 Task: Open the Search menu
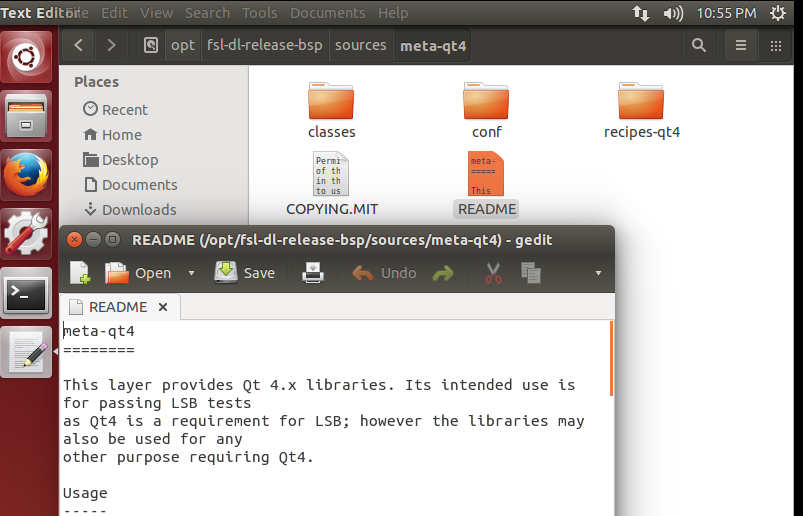207,13
